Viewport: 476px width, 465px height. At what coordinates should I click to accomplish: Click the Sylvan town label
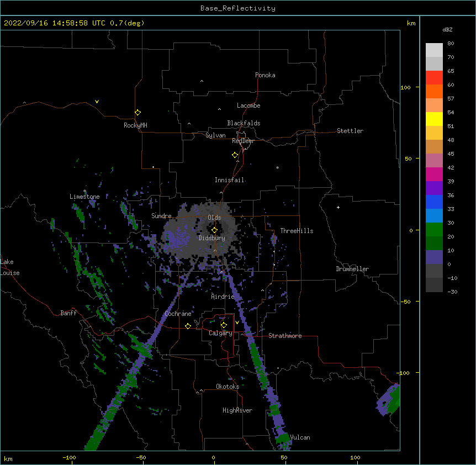click(x=215, y=135)
